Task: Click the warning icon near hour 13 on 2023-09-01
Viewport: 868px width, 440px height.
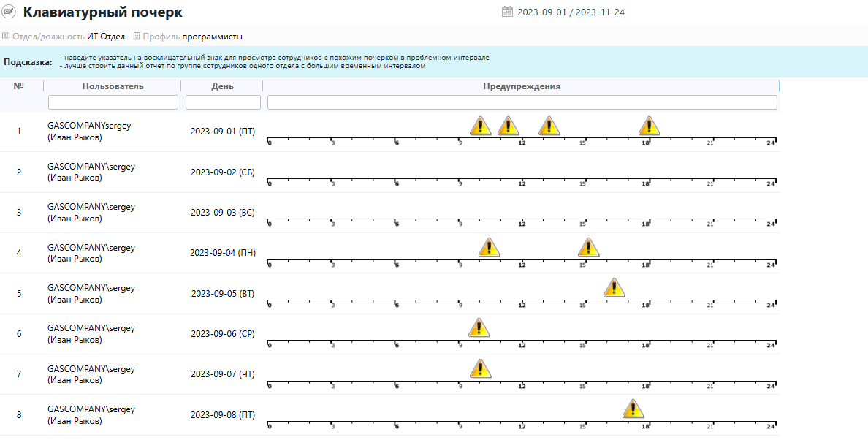Action: coord(549,126)
